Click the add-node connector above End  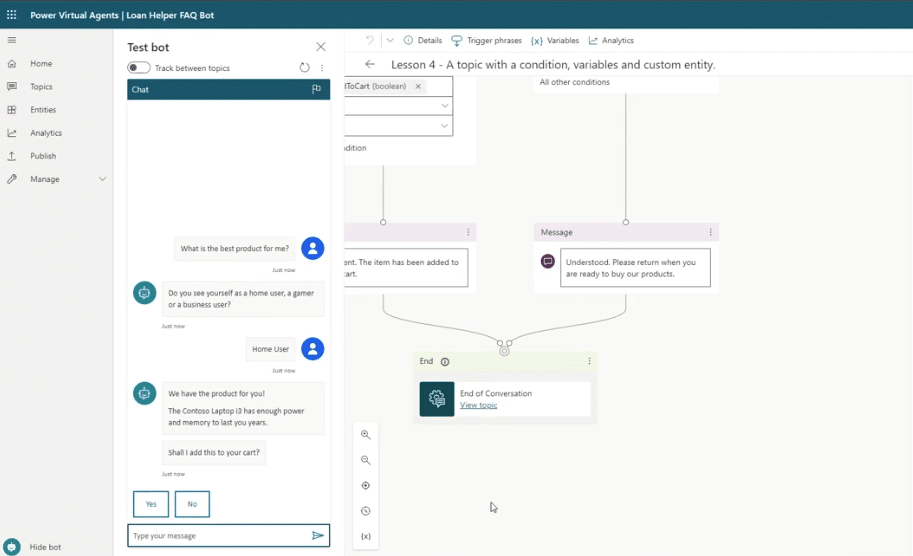(504, 351)
